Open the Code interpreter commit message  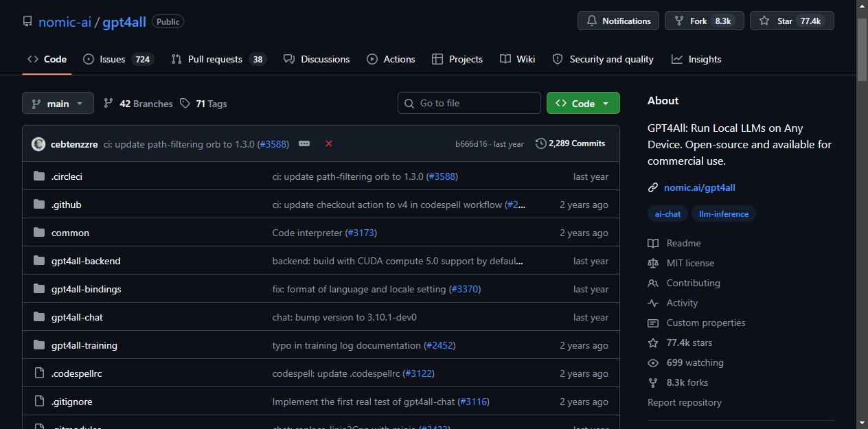click(307, 233)
